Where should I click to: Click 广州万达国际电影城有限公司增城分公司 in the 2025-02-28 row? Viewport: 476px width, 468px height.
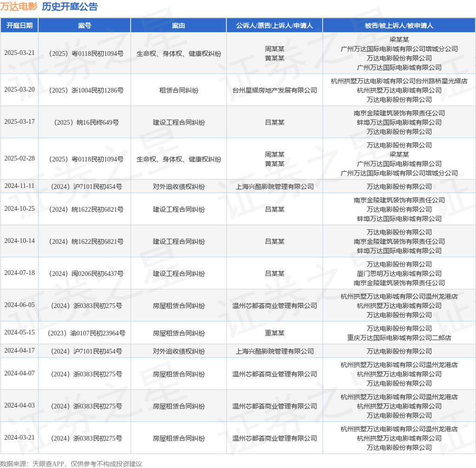399,173
